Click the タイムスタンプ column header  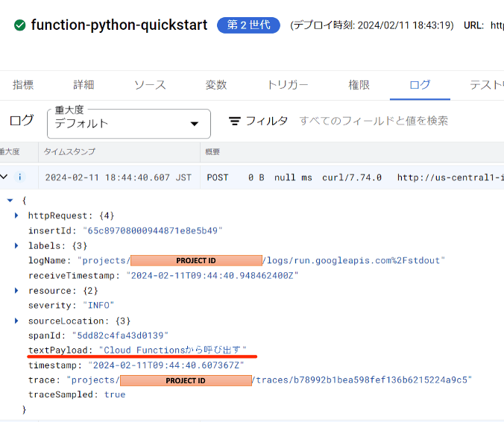tap(69, 152)
